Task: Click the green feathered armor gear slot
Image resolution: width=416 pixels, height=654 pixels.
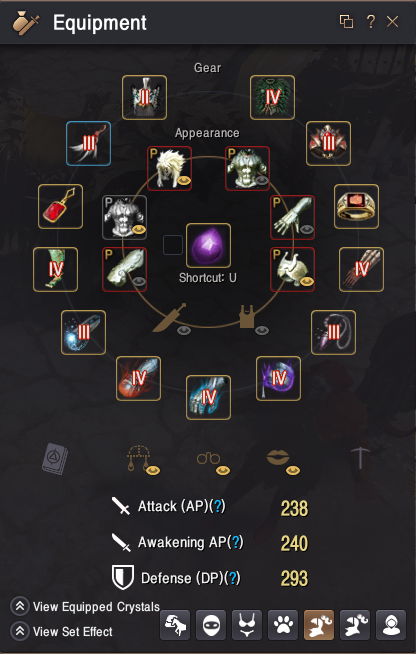Action: [x=272, y=98]
